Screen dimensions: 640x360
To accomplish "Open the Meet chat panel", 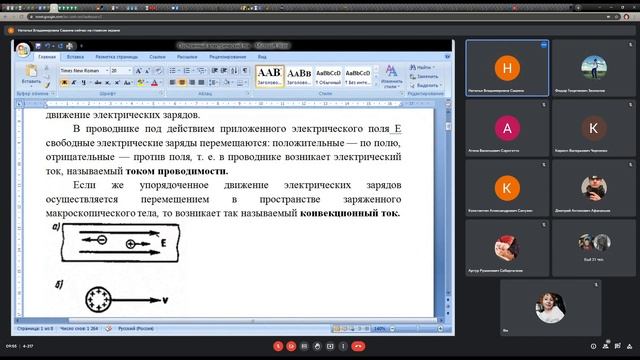I will (618, 346).
